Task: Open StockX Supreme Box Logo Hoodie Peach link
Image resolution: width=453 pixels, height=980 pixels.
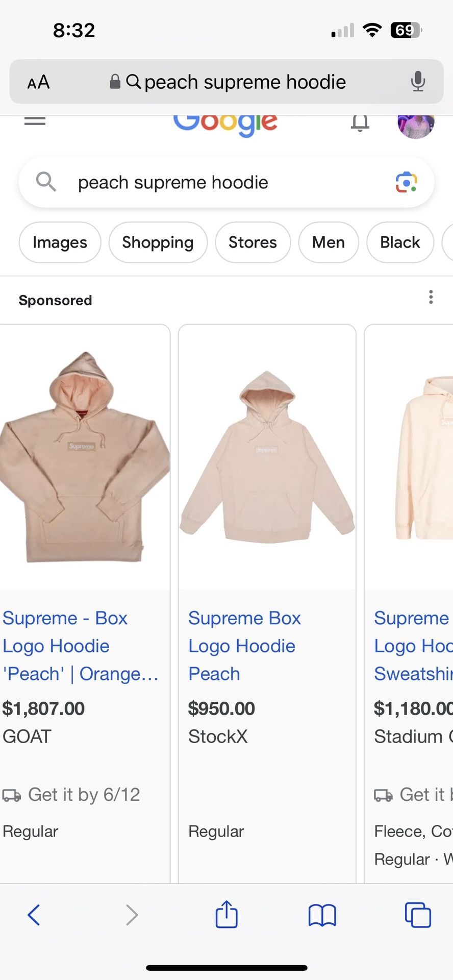Action: (x=245, y=646)
